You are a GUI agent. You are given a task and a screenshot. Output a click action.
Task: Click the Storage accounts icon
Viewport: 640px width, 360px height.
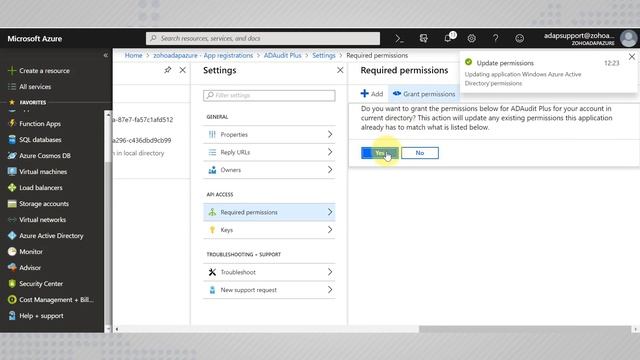click(12, 204)
